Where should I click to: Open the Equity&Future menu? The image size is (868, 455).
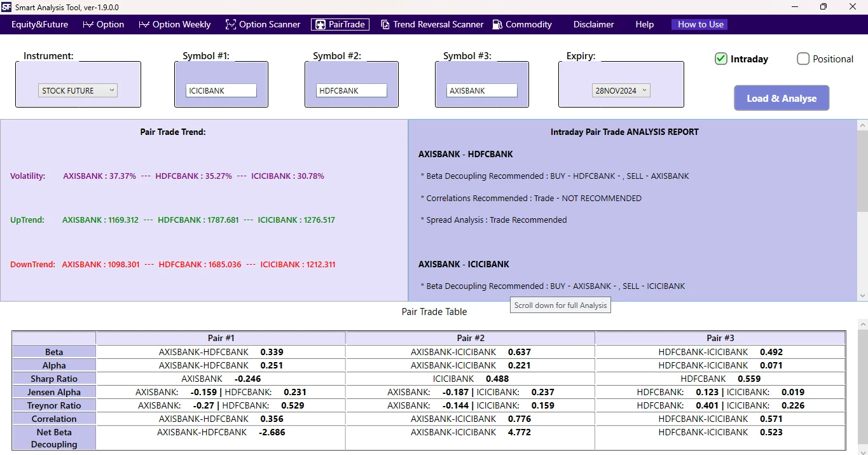39,24
